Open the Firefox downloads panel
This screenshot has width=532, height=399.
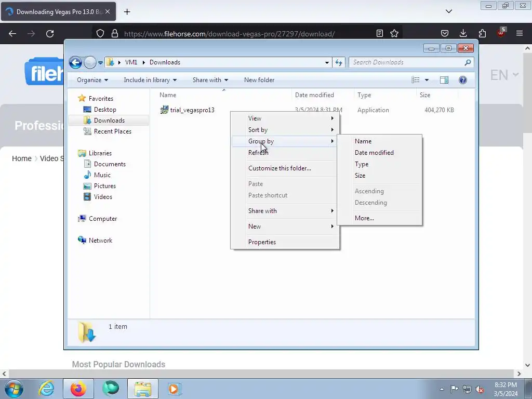click(x=463, y=33)
